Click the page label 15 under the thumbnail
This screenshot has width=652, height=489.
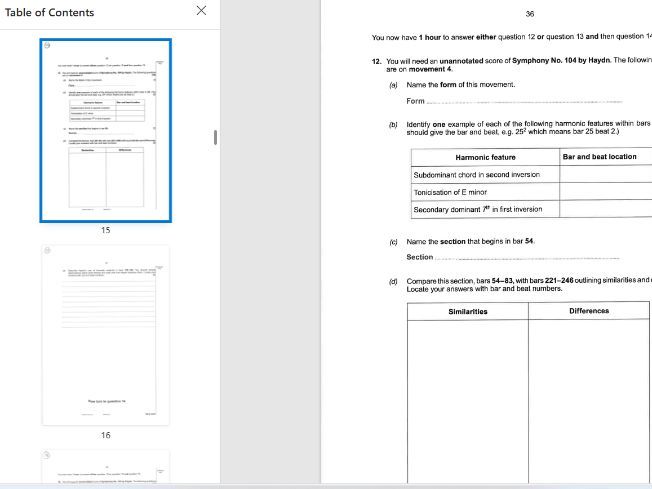tap(105, 230)
